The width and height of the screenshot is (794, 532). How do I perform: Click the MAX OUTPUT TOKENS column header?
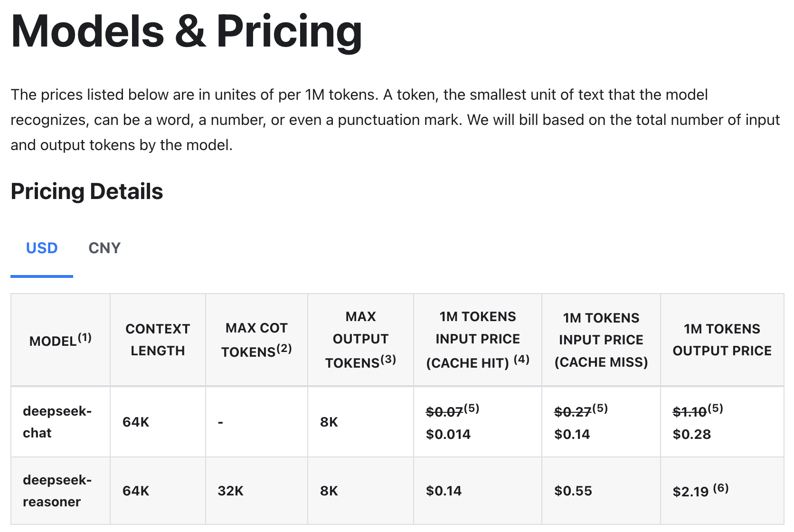pos(360,340)
